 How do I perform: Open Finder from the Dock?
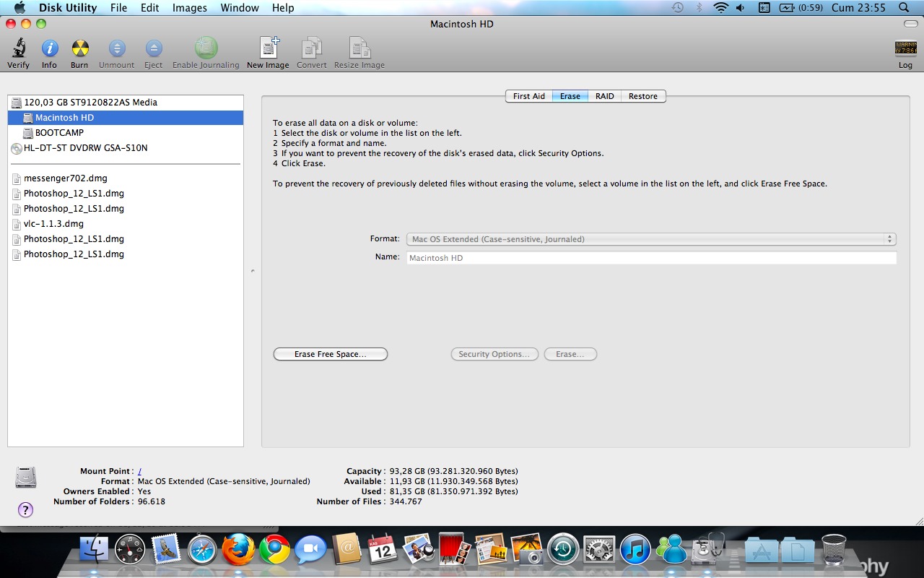(x=94, y=551)
